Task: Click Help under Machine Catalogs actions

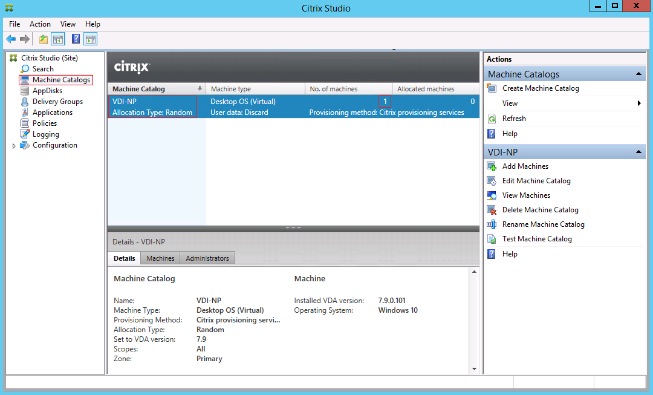Action: (510, 134)
